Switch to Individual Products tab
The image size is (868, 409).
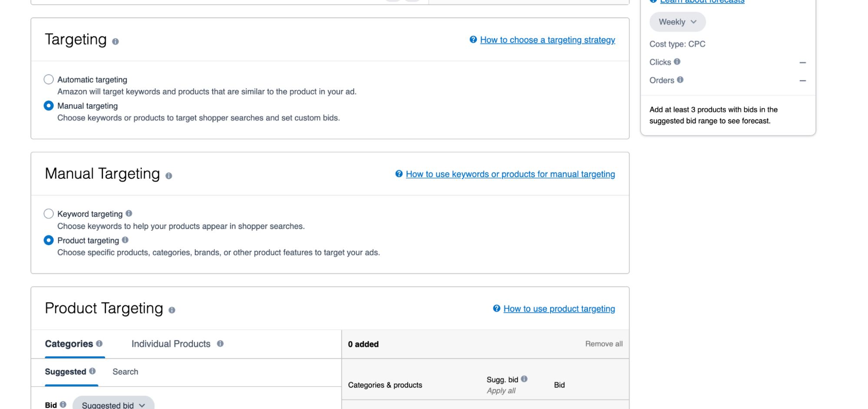click(x=171, y=344)
